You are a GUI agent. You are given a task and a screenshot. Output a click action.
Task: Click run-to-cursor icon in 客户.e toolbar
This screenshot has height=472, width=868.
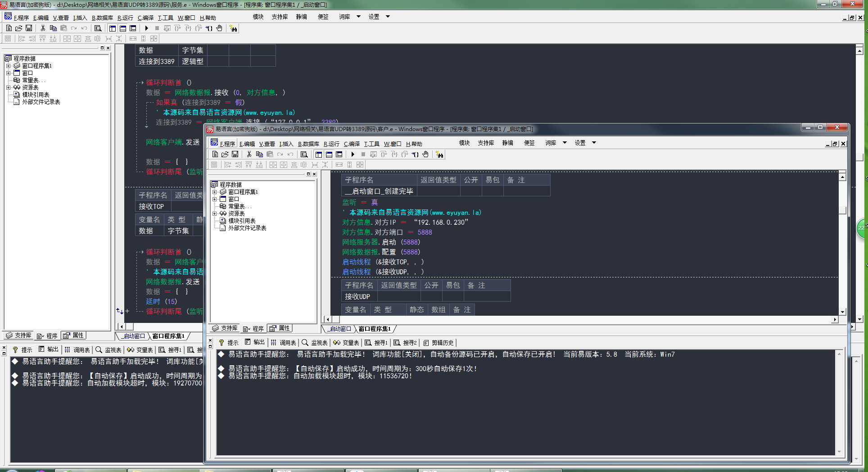[x=415, y=154]
